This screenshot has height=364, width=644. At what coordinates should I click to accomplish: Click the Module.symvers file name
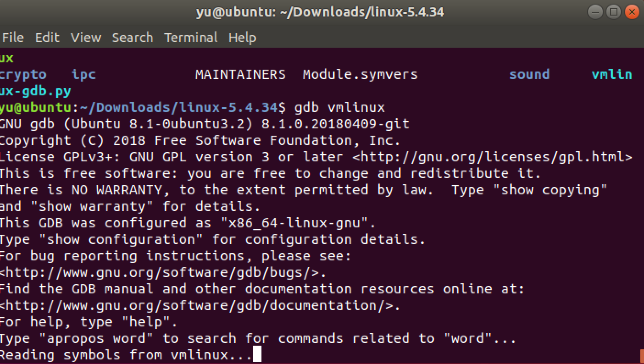(x=360, y=74)
